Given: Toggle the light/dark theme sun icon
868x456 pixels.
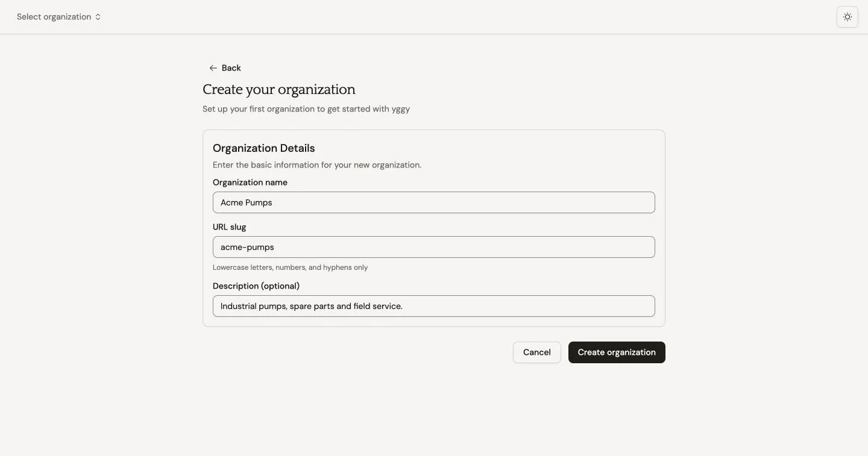Looking at the screenshot, I should (847, 17).
